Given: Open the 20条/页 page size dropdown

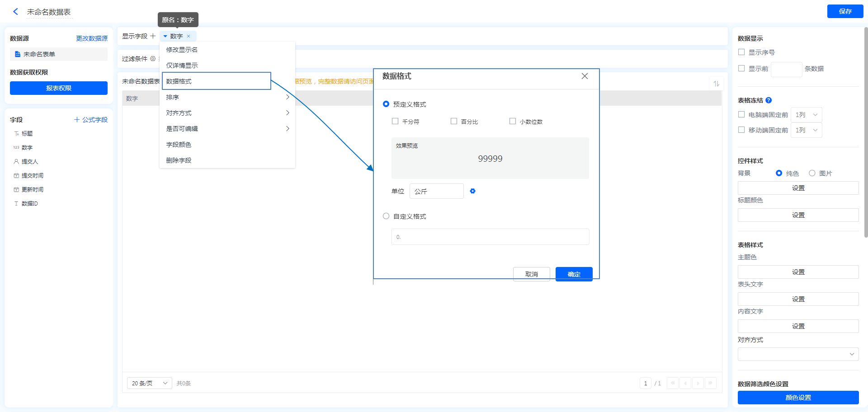Looking at the screenshot, I should coord(149,383).
